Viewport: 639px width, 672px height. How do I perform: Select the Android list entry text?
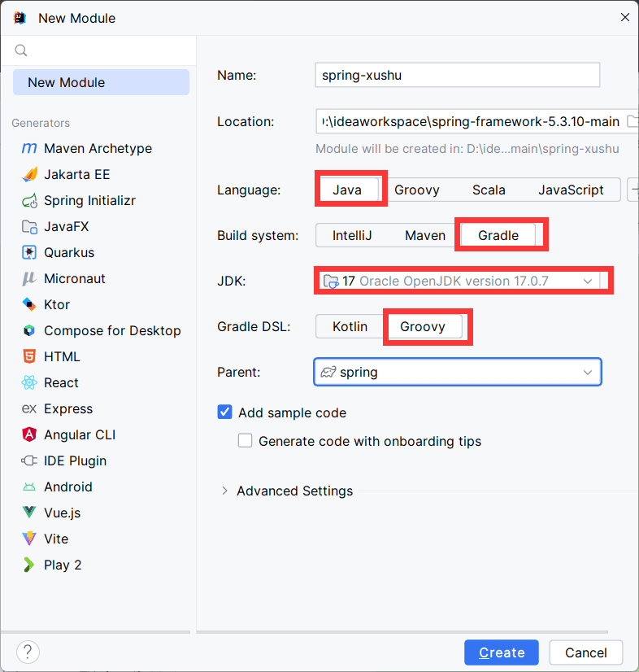[x=68, y=487]
